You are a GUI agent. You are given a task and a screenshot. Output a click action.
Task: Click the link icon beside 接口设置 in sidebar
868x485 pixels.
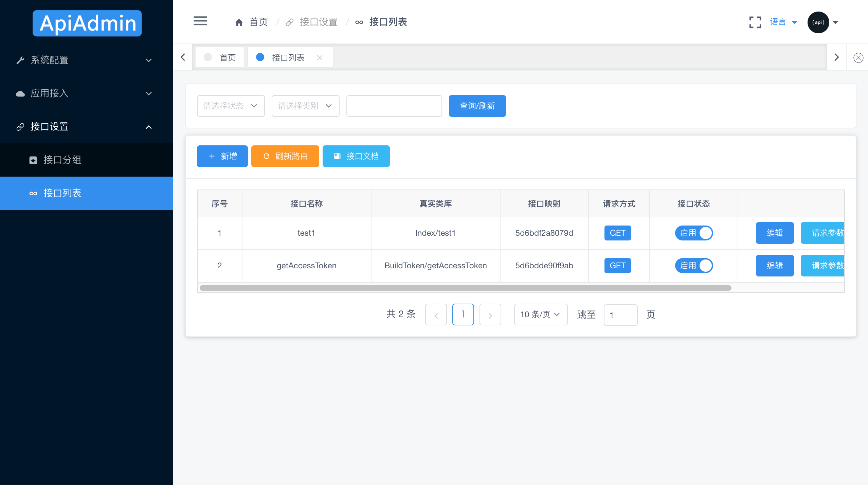[x=20, y=127]
